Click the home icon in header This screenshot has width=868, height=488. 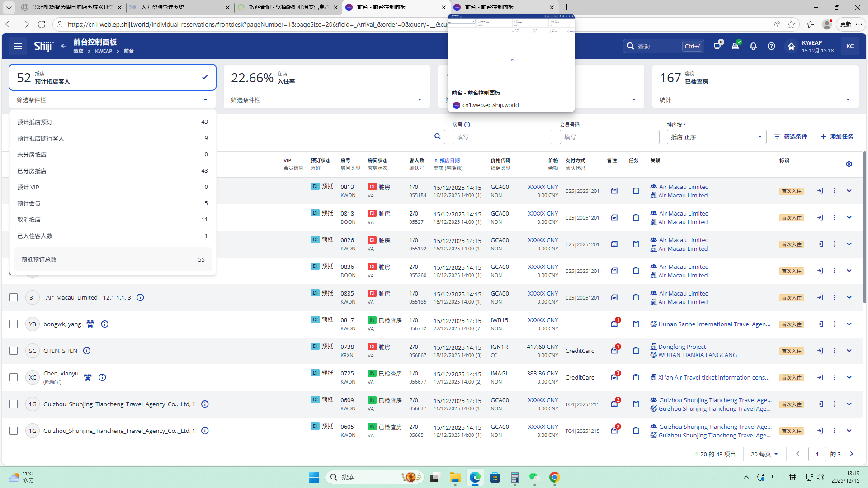click(x=791, y=46)
